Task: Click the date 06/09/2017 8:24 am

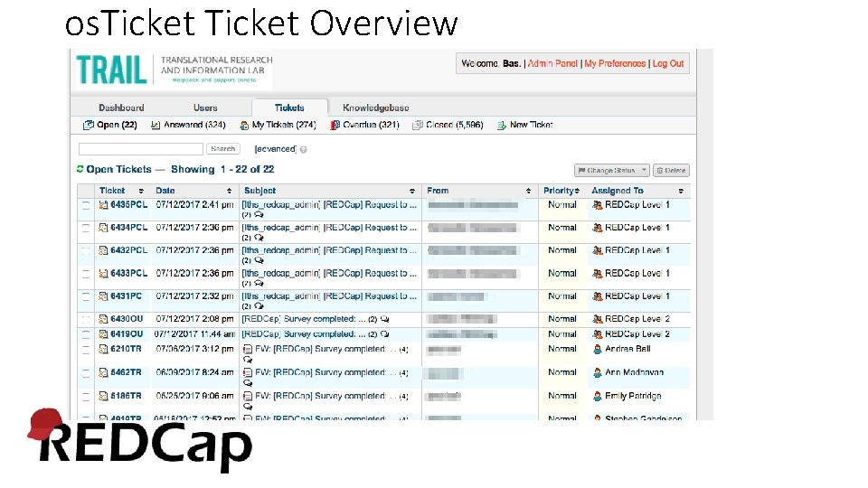Action: 195,373
